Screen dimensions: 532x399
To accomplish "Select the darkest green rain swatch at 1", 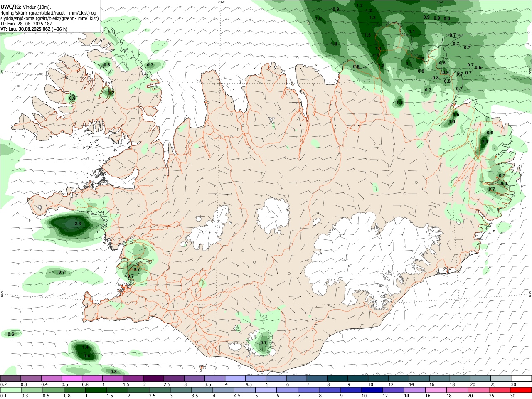I will pos(96,390).
